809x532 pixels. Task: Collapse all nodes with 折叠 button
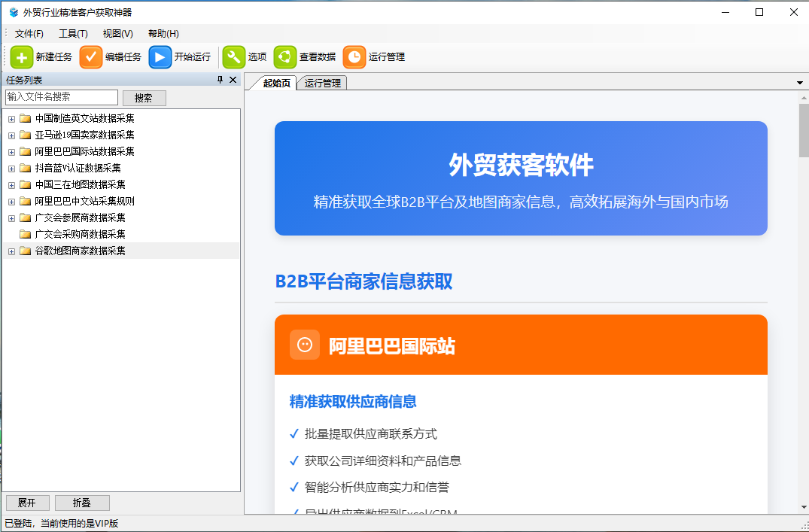click(x=81, y=503)
